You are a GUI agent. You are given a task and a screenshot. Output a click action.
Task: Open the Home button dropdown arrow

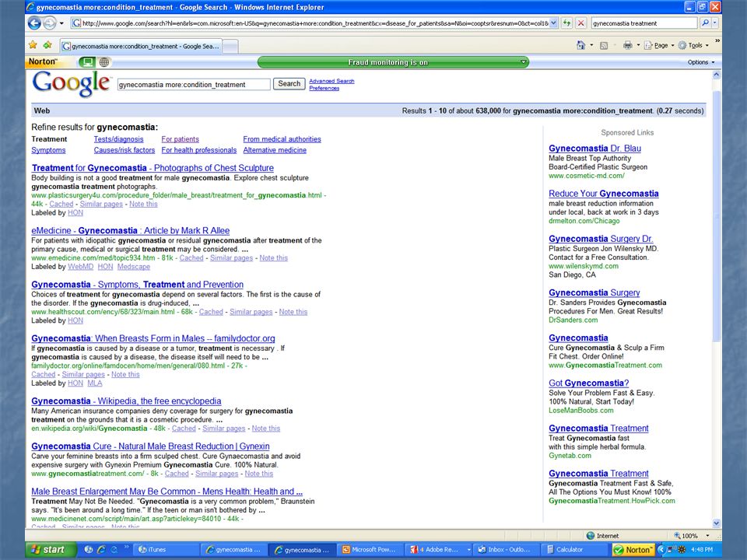pos(591,45)
